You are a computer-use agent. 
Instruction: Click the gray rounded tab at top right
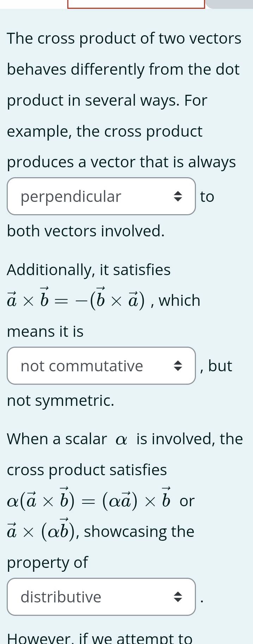point(229,4)
